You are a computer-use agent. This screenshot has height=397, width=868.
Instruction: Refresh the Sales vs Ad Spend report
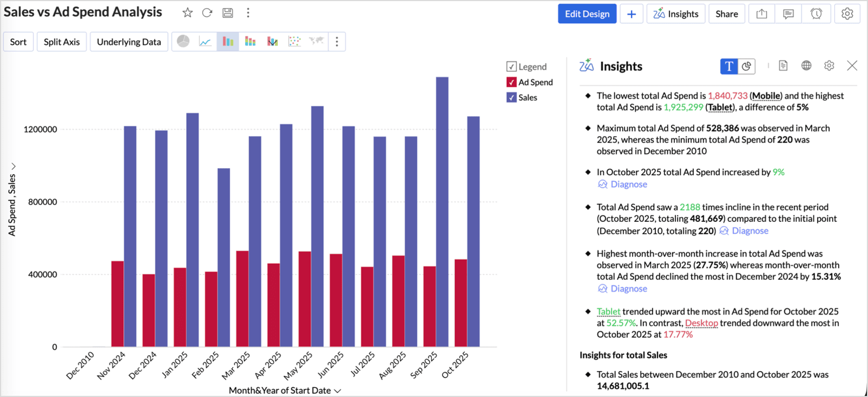click(207, 12)
